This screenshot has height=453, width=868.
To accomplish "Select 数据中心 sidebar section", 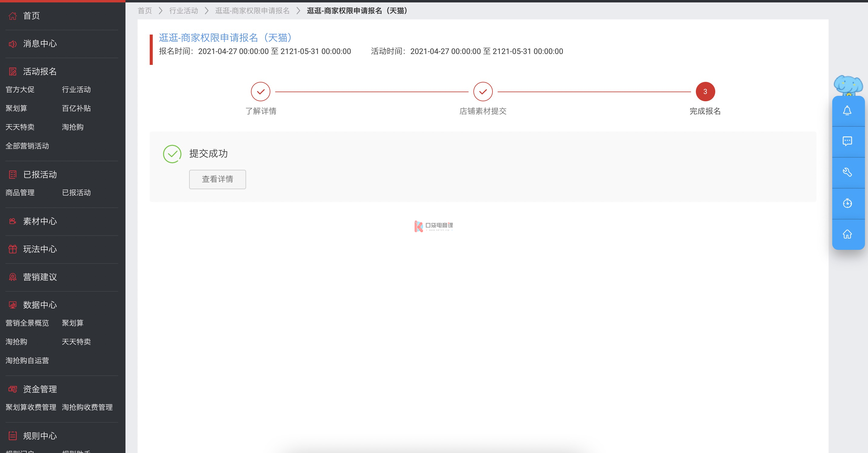I will tap(40, 305).
